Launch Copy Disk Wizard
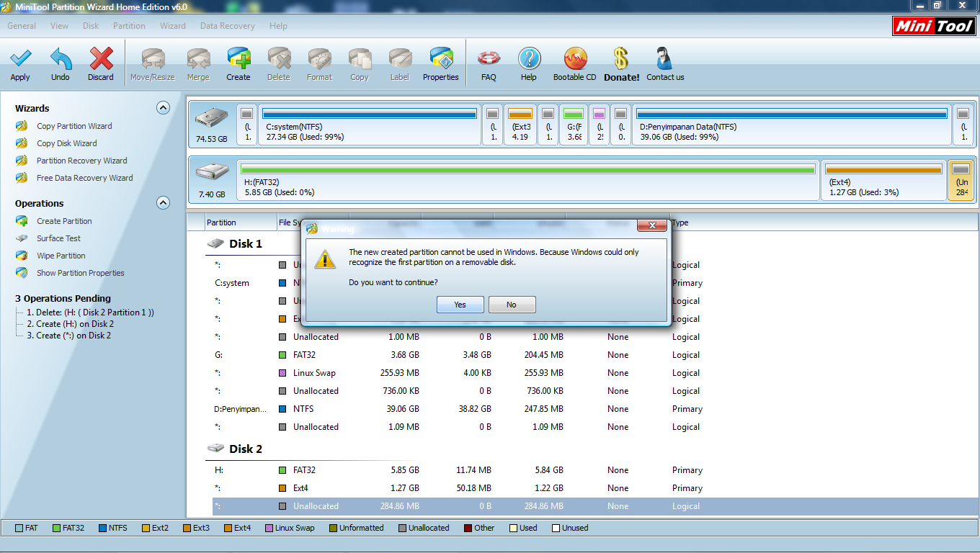The image size is (980, 553). click(66, 143)
